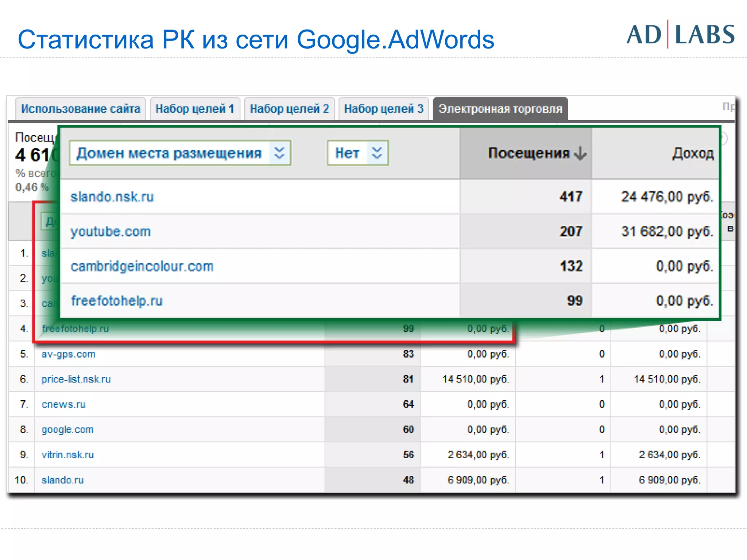Select the row number 5. cell
Screen dimensions: 747x560
(22, 354)
